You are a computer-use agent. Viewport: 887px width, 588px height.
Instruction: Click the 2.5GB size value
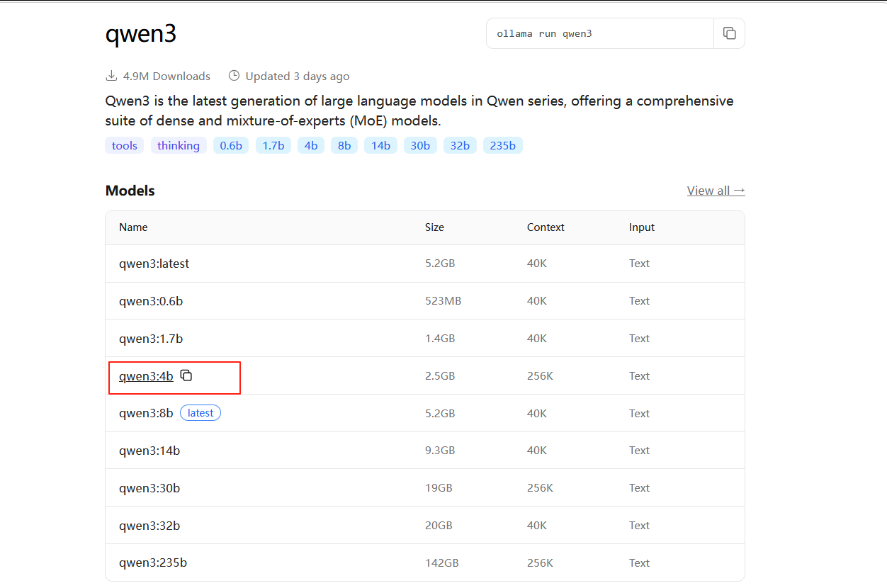pyautogui.click(x=440, y=376)
